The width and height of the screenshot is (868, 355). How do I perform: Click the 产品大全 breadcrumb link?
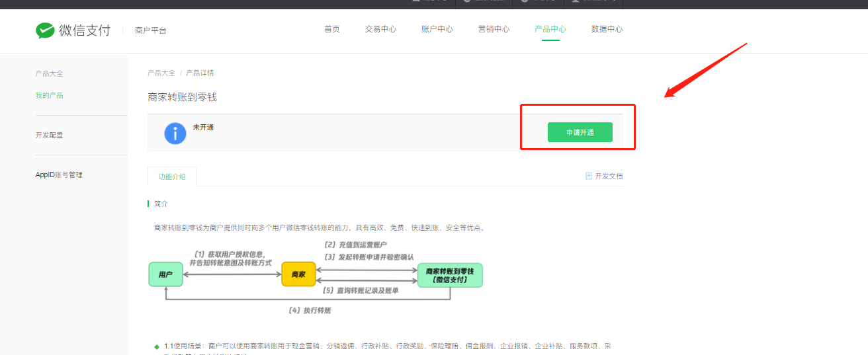pyautogui.click(x=161, y=73)
